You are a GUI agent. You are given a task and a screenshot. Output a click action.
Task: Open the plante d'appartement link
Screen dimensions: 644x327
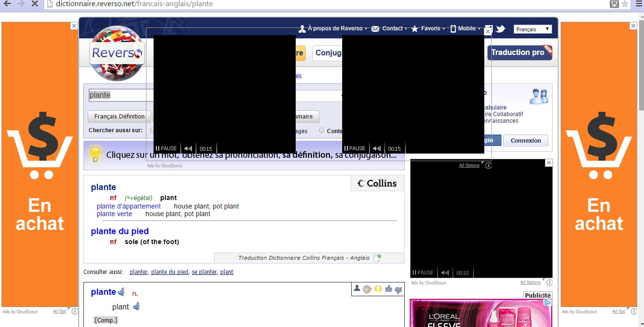point(128,206)
